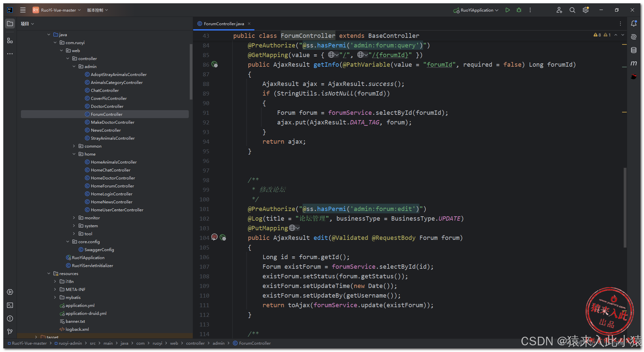Screen dimensions: 644x352
Task: Select NewsController in the project tree
Action: (x=106, y=130)
